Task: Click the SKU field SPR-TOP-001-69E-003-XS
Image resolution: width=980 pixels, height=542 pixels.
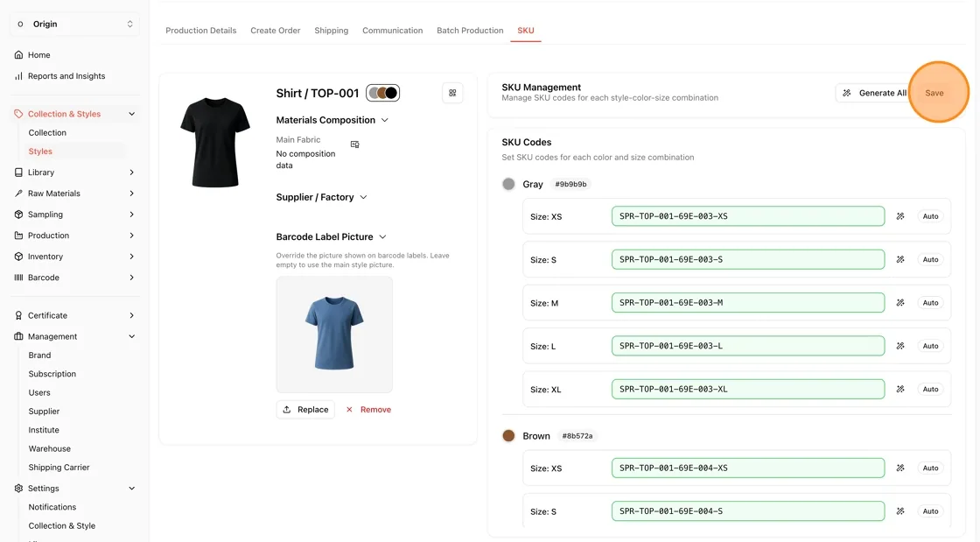Action: click(748, 216)
